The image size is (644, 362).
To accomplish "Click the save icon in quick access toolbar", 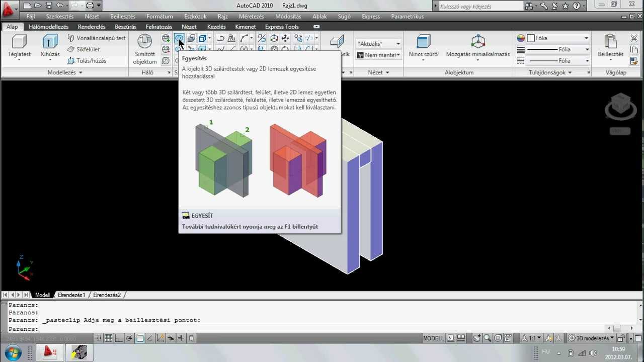I will coord(49,6).
